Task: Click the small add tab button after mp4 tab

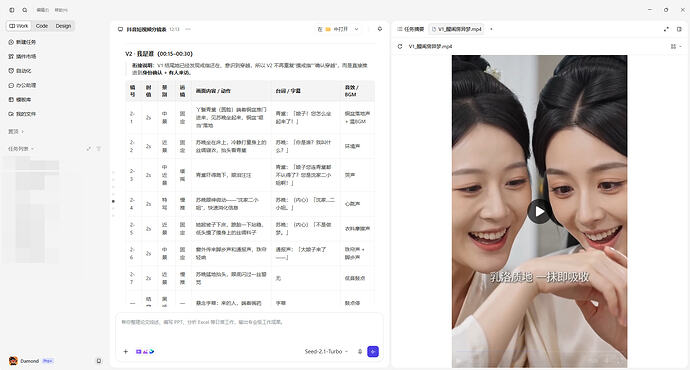Action: (x=491, y=29)
